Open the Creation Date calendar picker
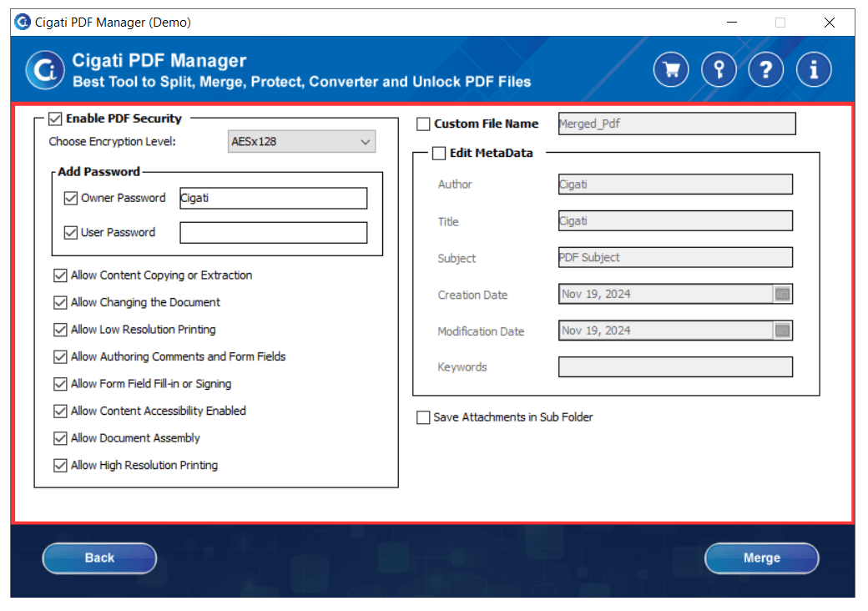 coord(782,294)
